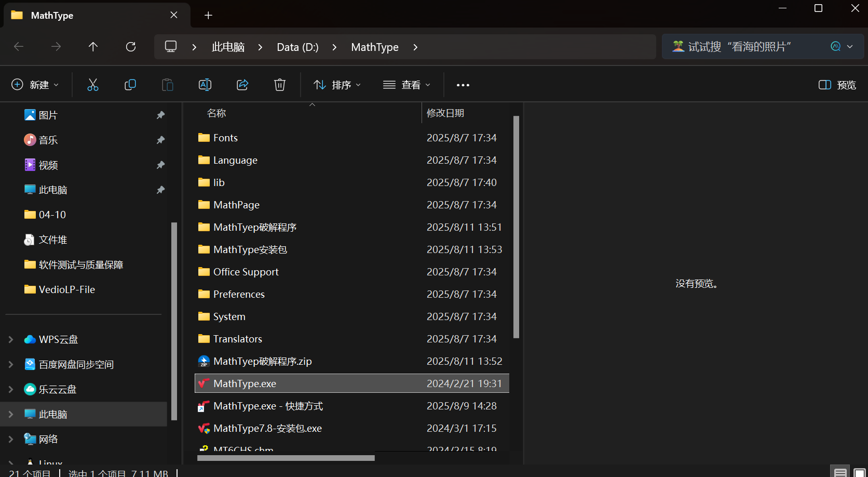
Task: Go forward with the right arrow
Action: click(x=56, y=47)
